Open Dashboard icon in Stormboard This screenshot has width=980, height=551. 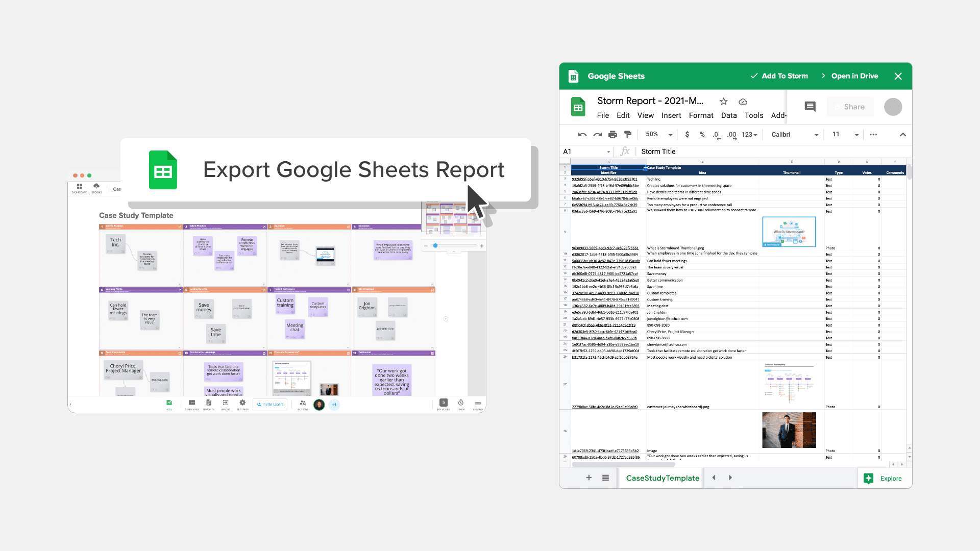coord(80,188)
